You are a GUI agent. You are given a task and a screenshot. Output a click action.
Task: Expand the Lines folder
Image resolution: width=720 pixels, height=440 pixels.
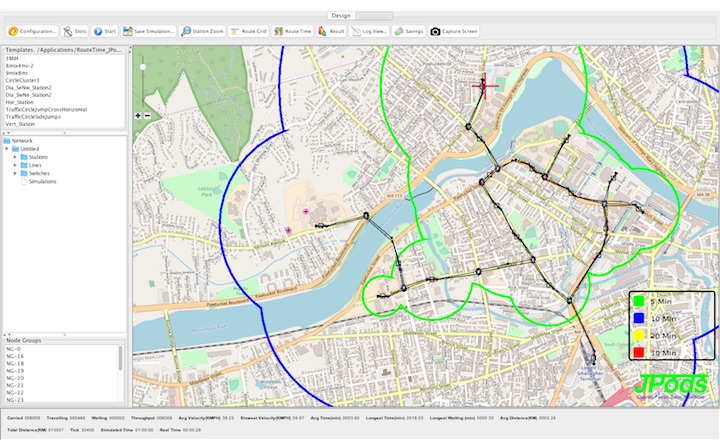[17, 165]
